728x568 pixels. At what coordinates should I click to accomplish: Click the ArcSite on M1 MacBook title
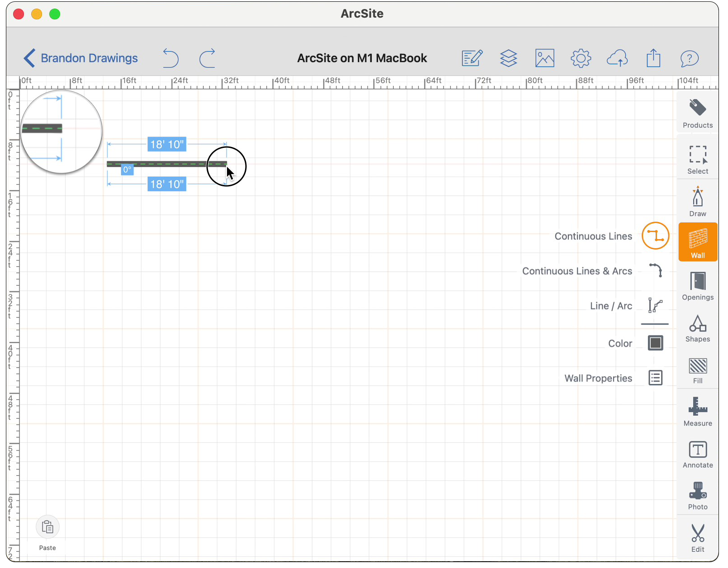[x=362, y=58]
